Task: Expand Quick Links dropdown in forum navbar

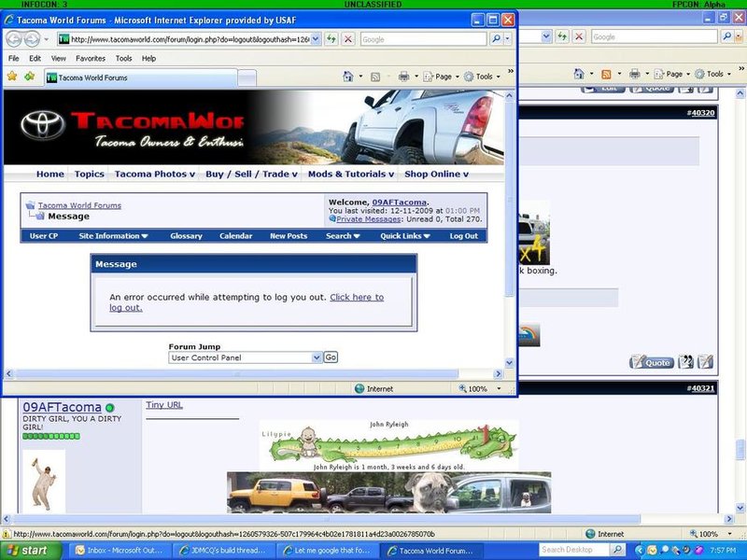Action: 405,236
